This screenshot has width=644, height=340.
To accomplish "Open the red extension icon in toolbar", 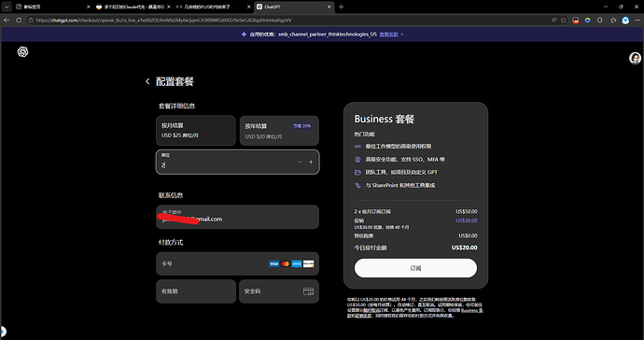I will (x=576, y=20).
